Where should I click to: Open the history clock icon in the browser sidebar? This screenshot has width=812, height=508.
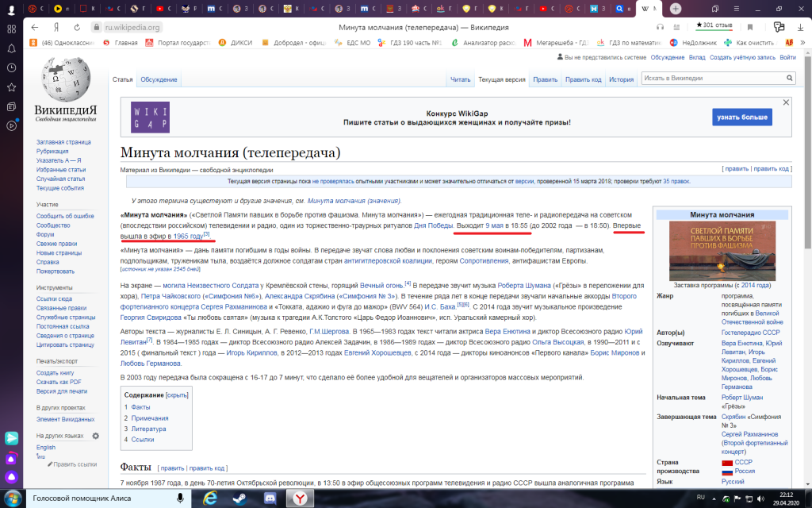(12, 67)
